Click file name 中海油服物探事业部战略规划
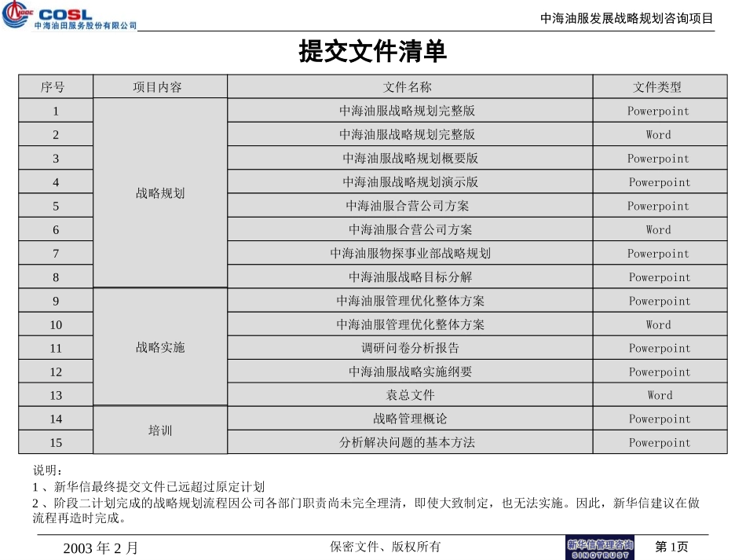 (410, 253)
